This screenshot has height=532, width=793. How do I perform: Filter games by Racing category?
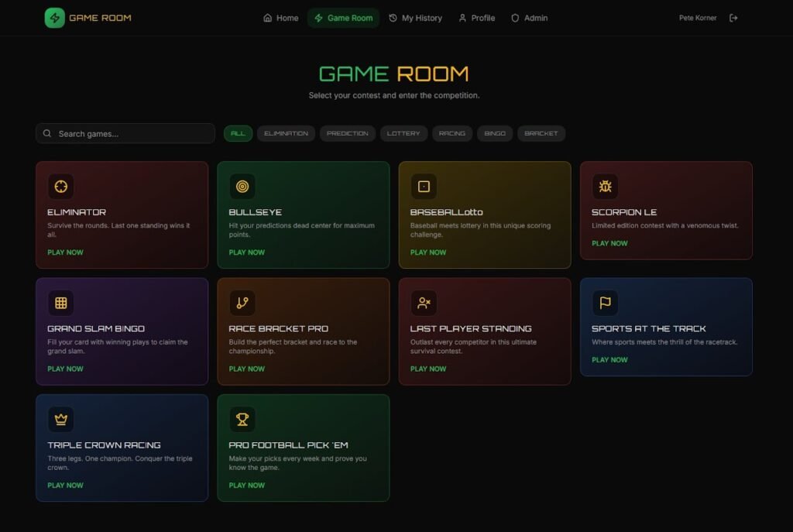451,133
